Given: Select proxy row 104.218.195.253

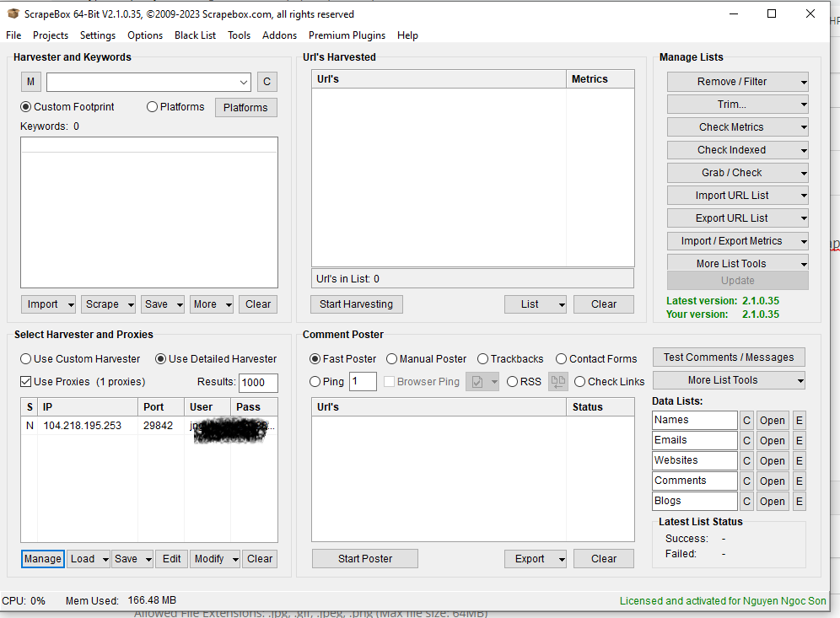Looking at the screenshot, I should coord(149,426).
